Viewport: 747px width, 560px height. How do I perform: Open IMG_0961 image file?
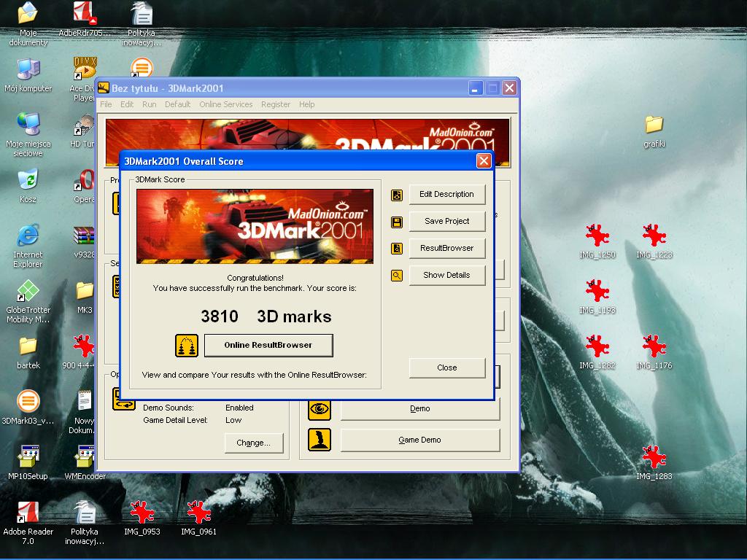tap(198, 518)
